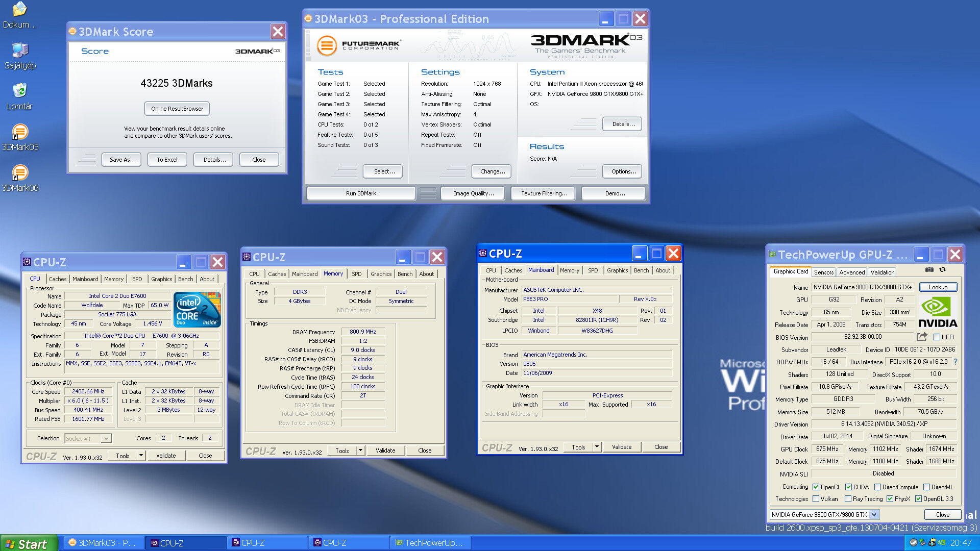Click Options... under Results in 3DMark03

coord(623,171)
